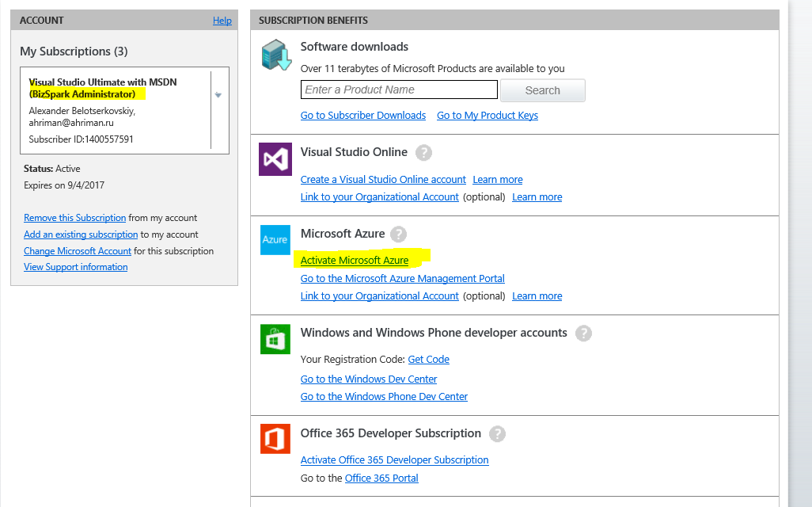
Task: Click the blue Azure logo icon
Action: (275, 240)
